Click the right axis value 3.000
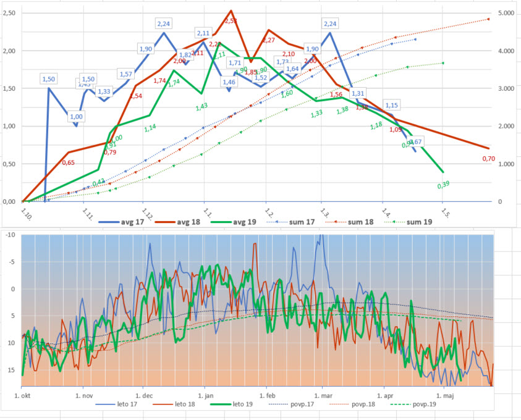This screenshot has width=521, height=420. coord(506,88)
